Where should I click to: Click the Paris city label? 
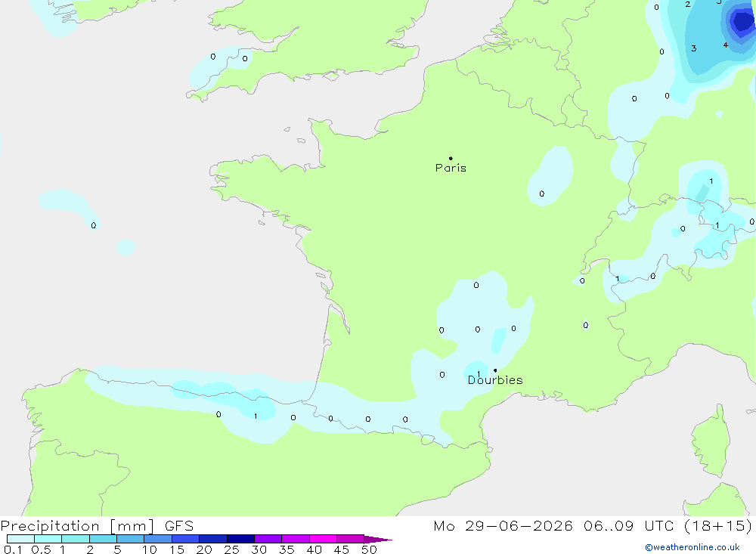tap(451, 168)
